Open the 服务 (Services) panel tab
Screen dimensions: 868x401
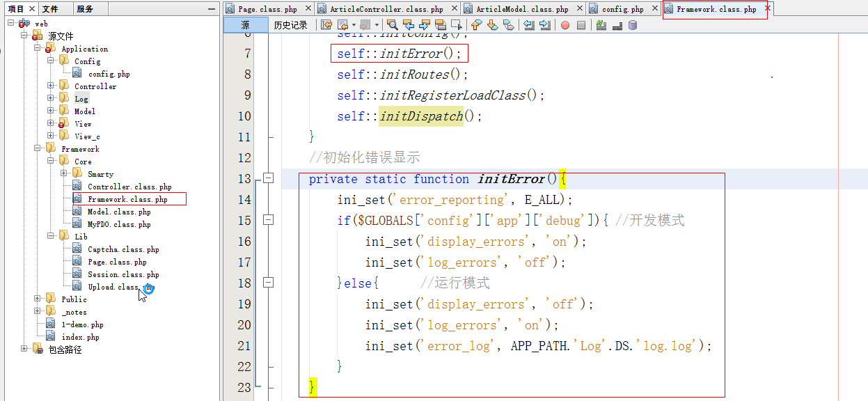(x=84, y=9)
